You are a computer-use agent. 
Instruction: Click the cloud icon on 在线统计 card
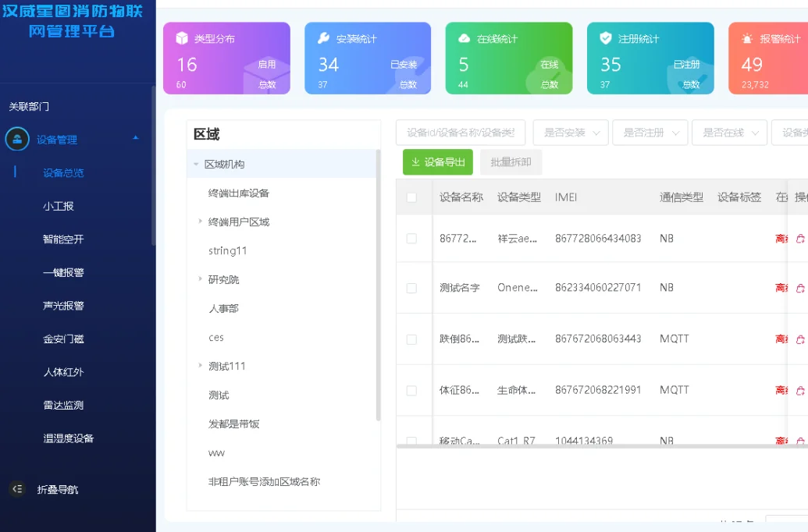(464, 37)
